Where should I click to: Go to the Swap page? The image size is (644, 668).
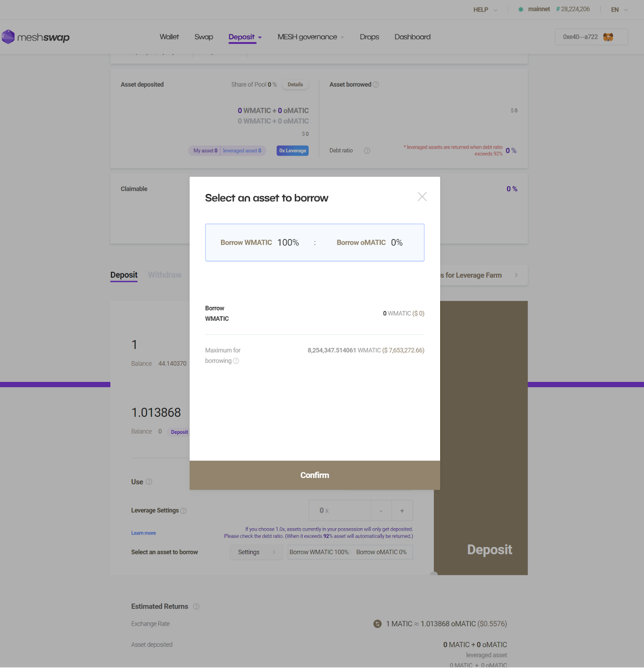coord(204,37)
